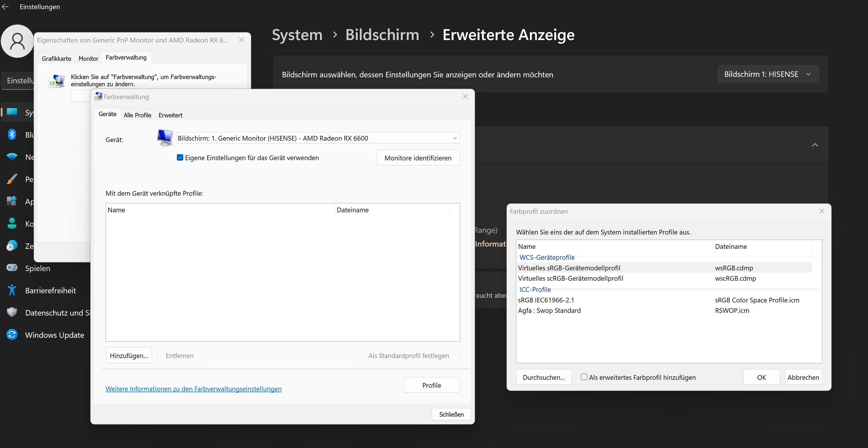868x448 pixels.
Task: Go back with the Einstellungen arrow
Action: coord(5,7)
